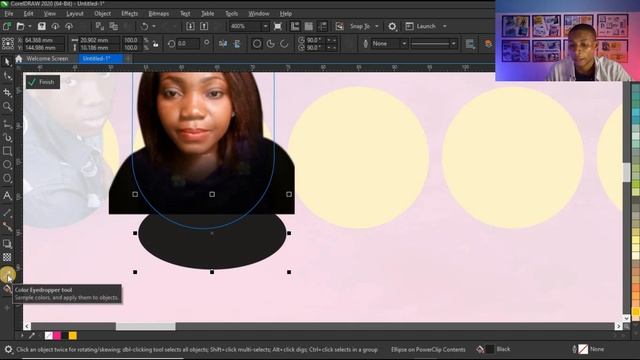Click the rotation angle field
This screenshot has width=640, height=360.
click(x=188, y=43)
